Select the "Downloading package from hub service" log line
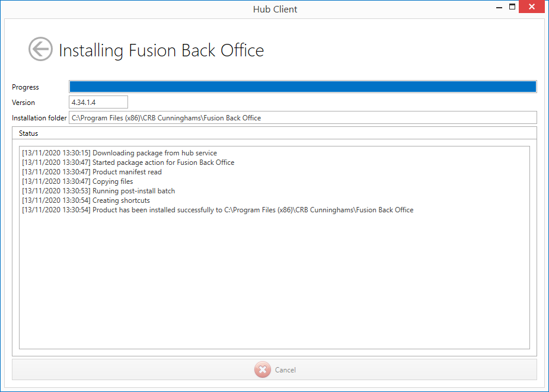 (119, 153)
